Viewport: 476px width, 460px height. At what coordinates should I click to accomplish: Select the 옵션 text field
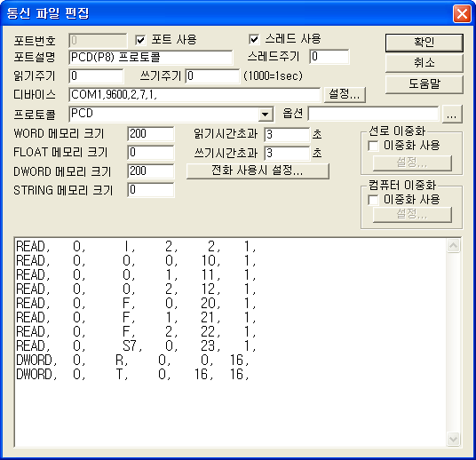[373, 114]
